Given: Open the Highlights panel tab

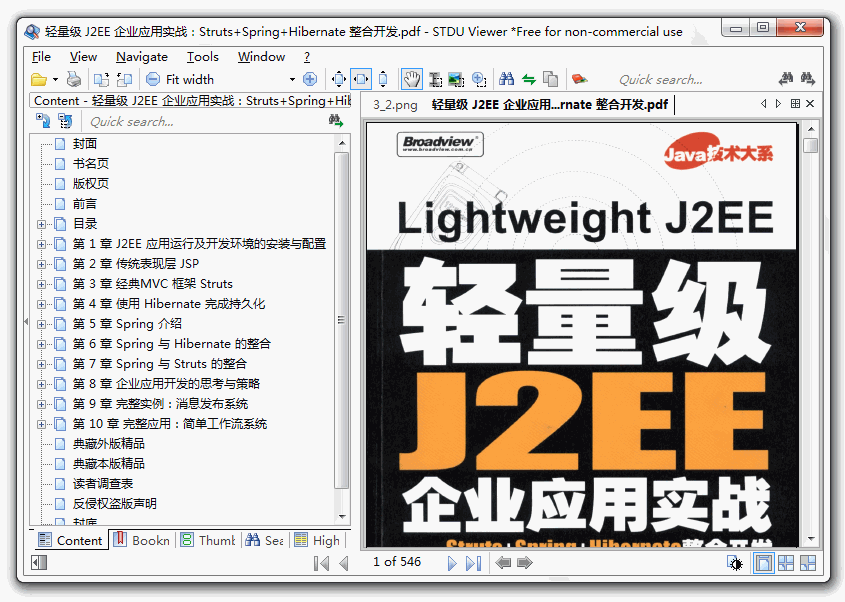Looking at the screenshot, I should [318, 540].
